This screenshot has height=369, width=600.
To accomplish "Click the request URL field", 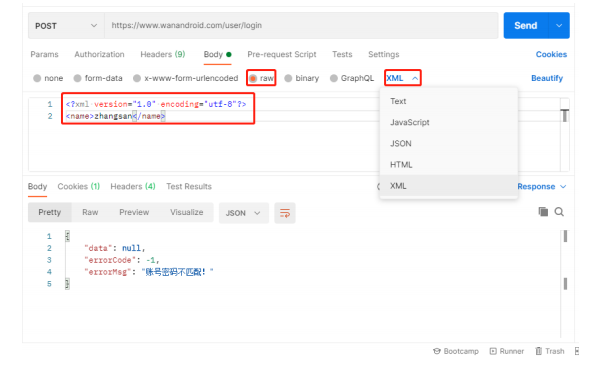I will click(x=301, y=26).
